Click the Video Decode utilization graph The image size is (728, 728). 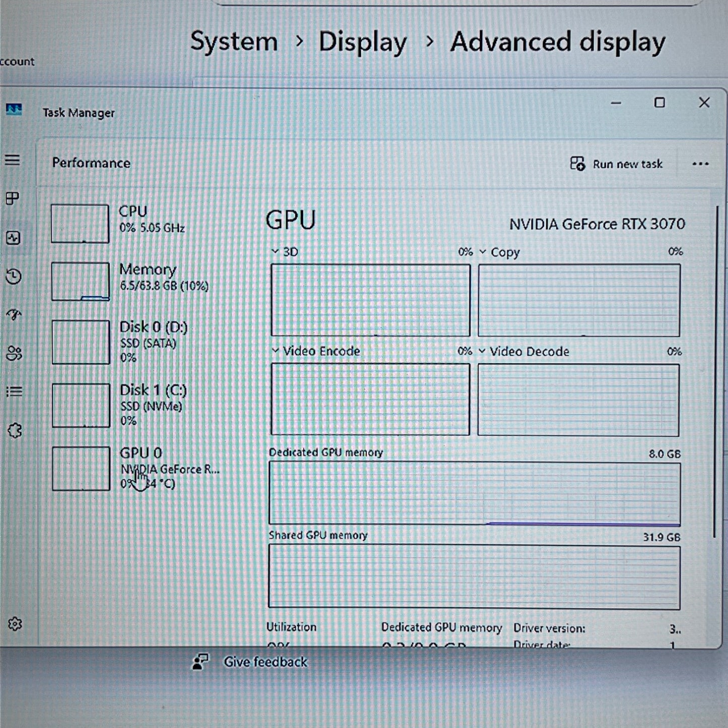578,400
